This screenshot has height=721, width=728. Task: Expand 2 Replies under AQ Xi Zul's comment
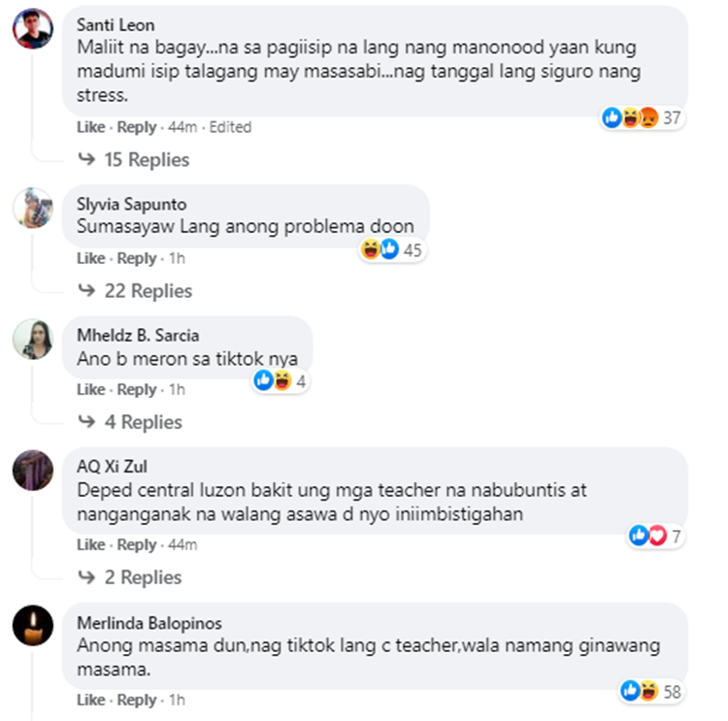(x=129, y=577)
